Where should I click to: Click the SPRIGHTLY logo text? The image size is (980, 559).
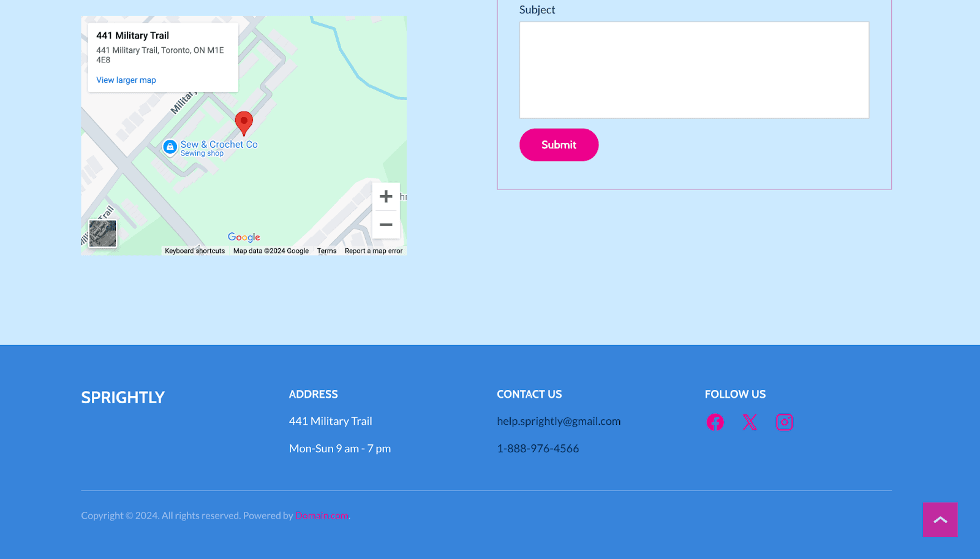tap(122, 397)
